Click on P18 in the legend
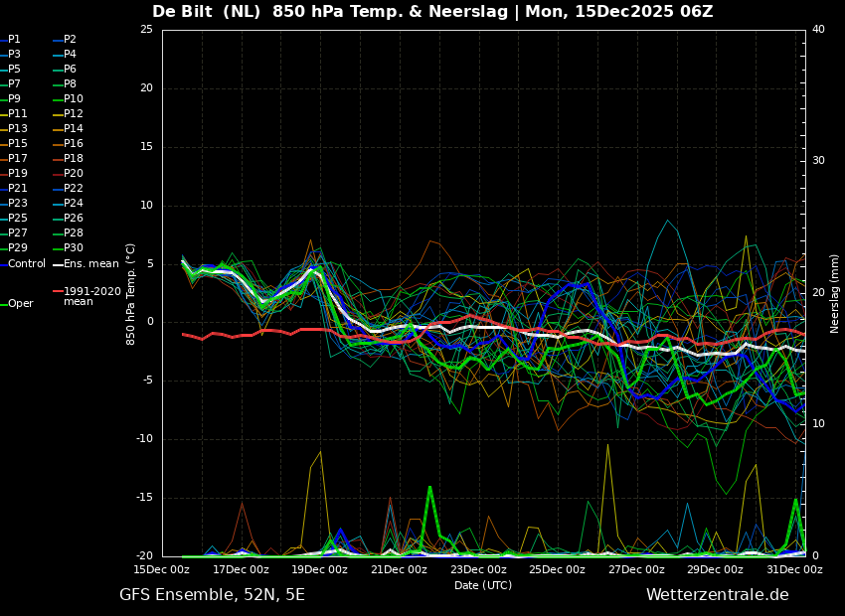The image size is (845, 616). coord(74,158)
